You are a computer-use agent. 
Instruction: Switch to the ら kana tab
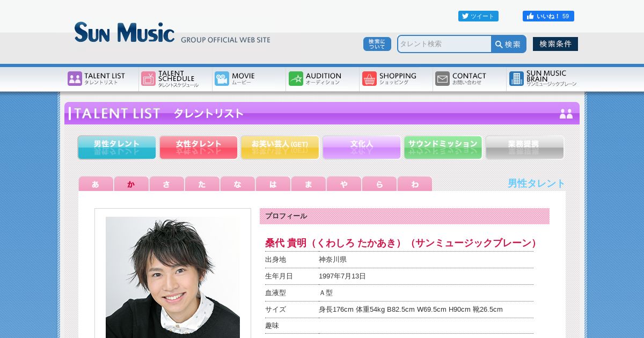pyautogui.click(x=379, y=184)
